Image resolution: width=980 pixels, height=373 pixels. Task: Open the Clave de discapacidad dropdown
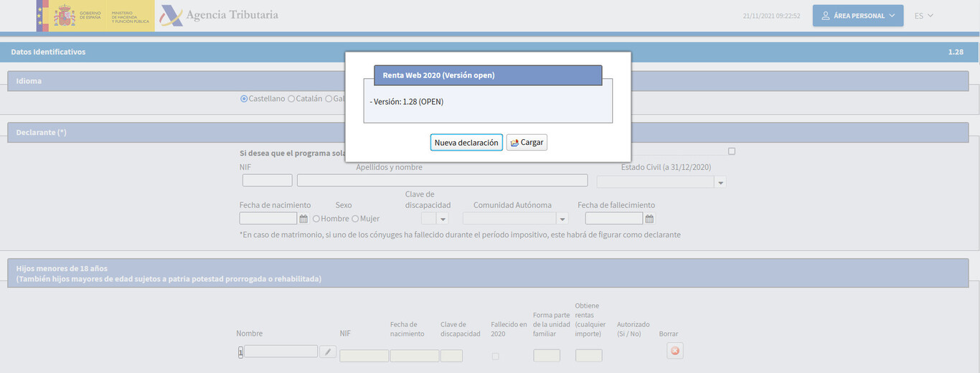(x=443, y=219)
